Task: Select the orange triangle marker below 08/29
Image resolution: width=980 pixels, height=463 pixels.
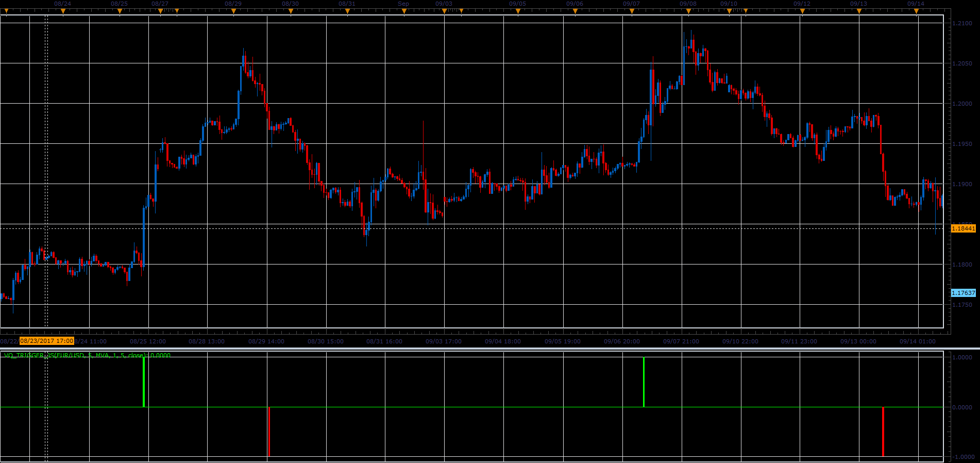Action: click(233, 11)
